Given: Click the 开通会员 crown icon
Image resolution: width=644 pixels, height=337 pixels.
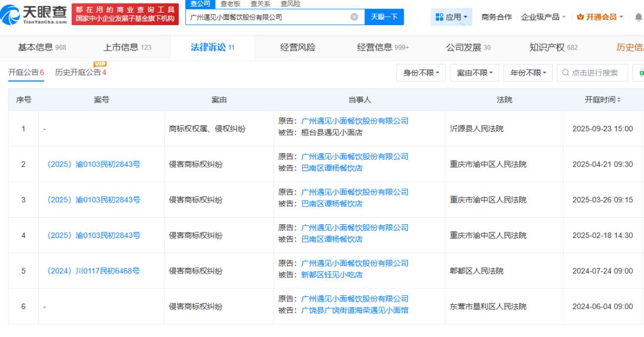Looking at the screenshot, I should pyautogui.click(x=580, y=17).
